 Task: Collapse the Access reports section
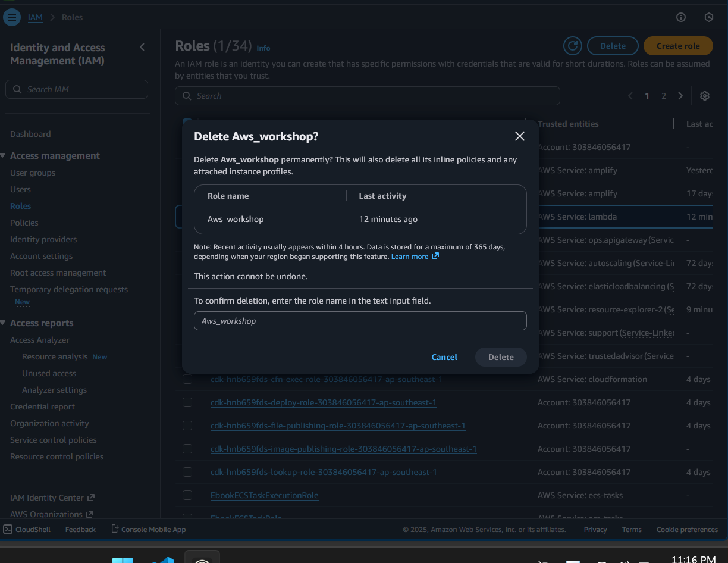coord(4,323)
